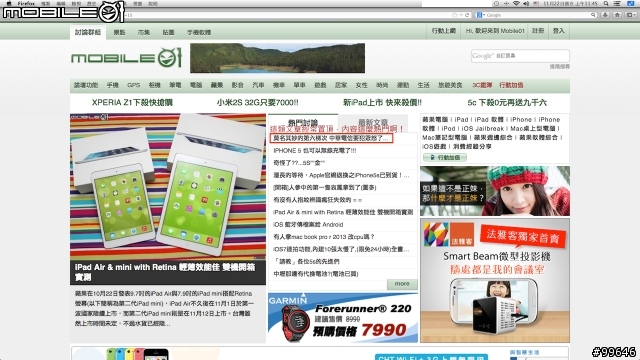The height and width of the screenshot is (360, 640).
Task: Open Notification Center icon in menu bar
Action: pyautogui.click(x=617, y=3)
